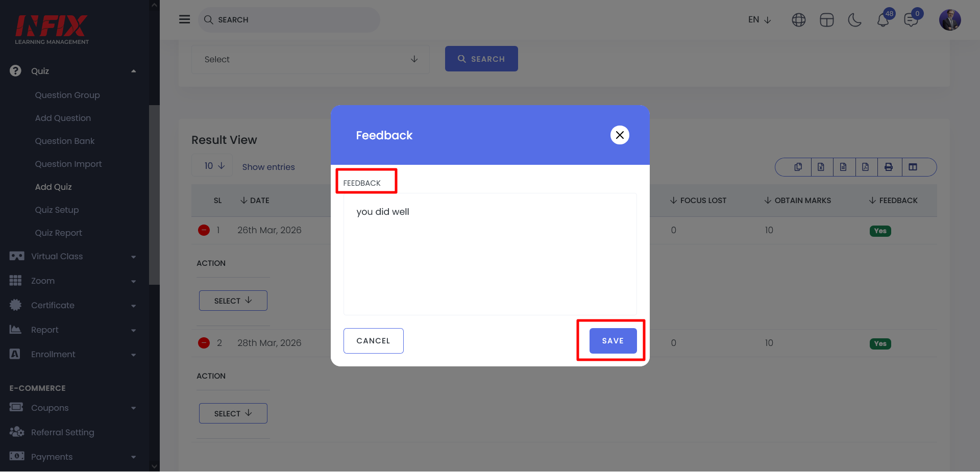The image size is (980, 472).
Task: Collapse row 1 with the red minus
Action: click(204, 230)
